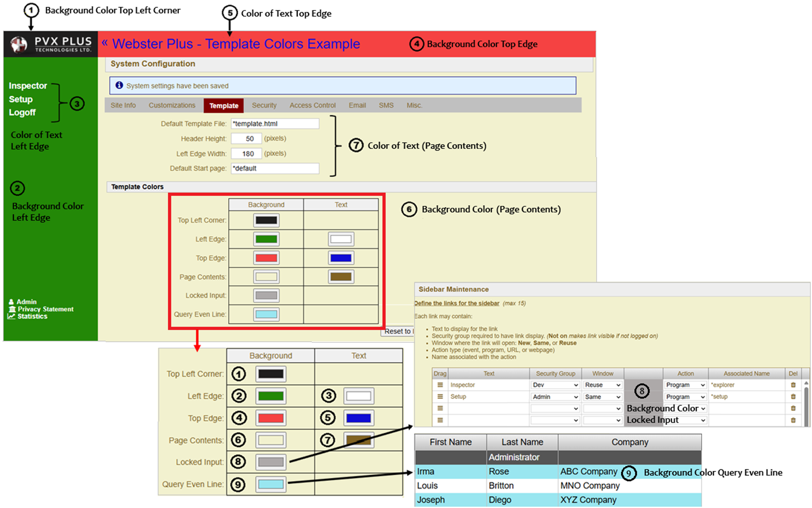Open the Security Group dropdown showing Dev

point(555,385)
